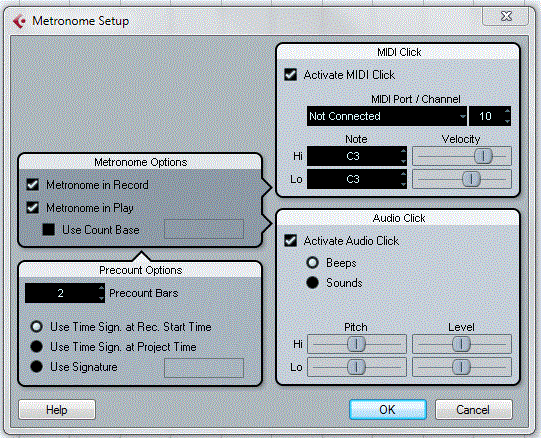
Task: Click the Use Signature value field
Action: click(204, 368)
